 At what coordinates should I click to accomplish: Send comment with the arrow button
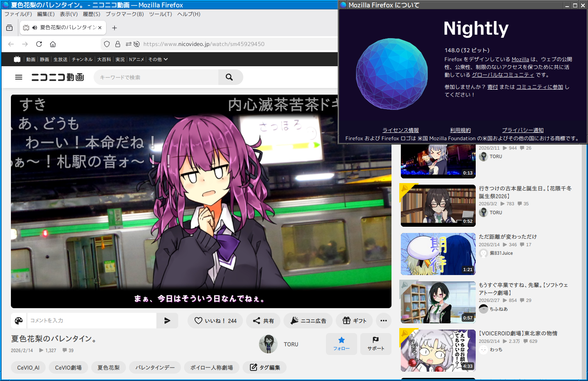[167, 321]
